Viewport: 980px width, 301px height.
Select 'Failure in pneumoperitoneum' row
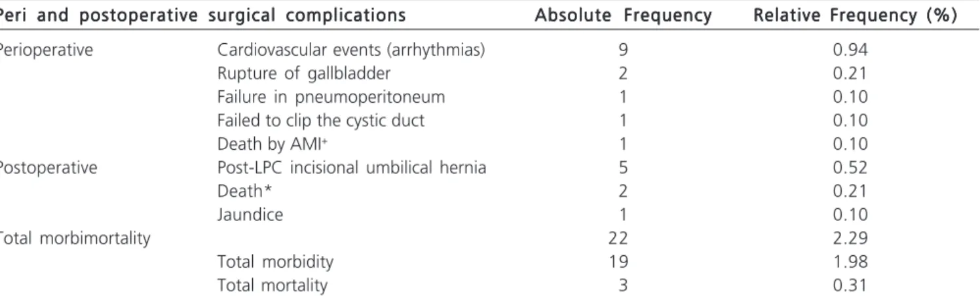click(331, 97)
